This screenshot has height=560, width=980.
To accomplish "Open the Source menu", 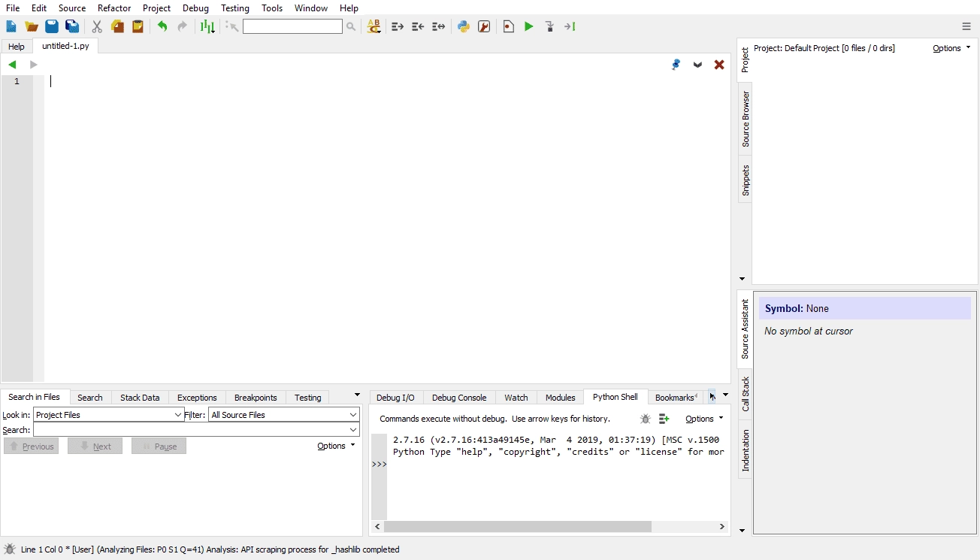I will tap(72, 8).
